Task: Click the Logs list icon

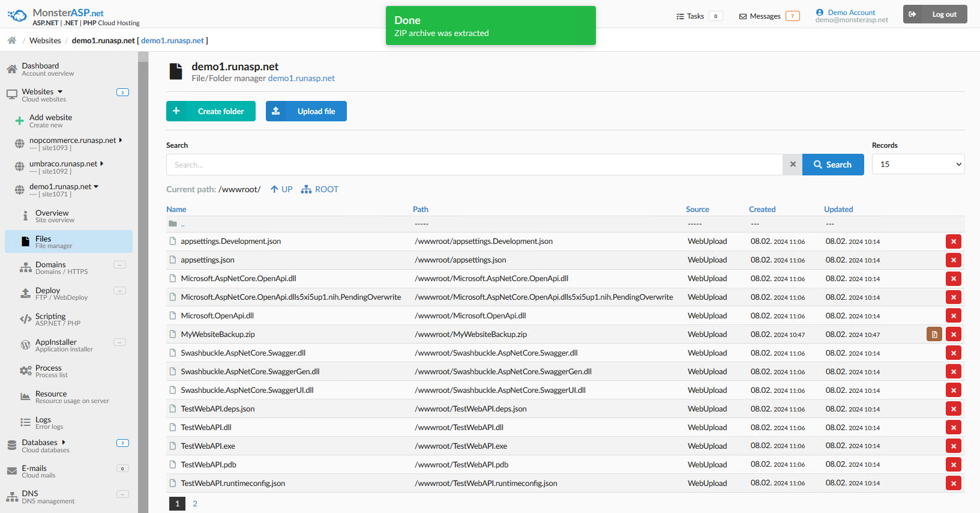Action: (25, 422)
